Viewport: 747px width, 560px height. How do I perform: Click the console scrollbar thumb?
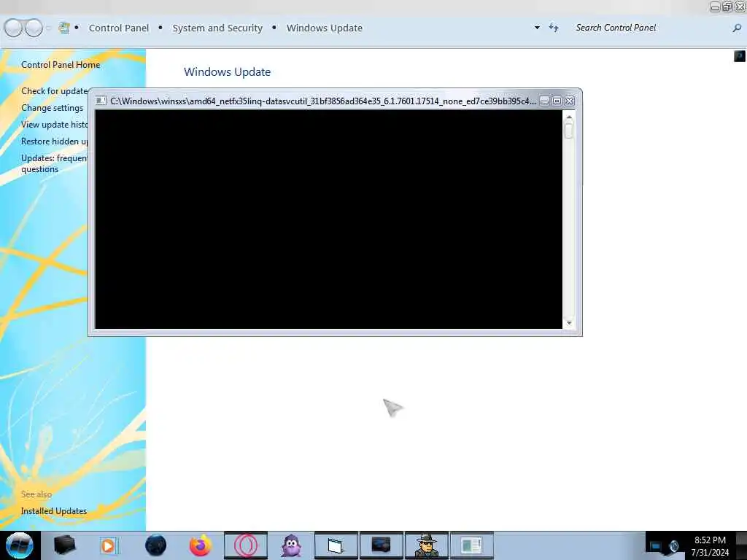click(x=569, y=131)
